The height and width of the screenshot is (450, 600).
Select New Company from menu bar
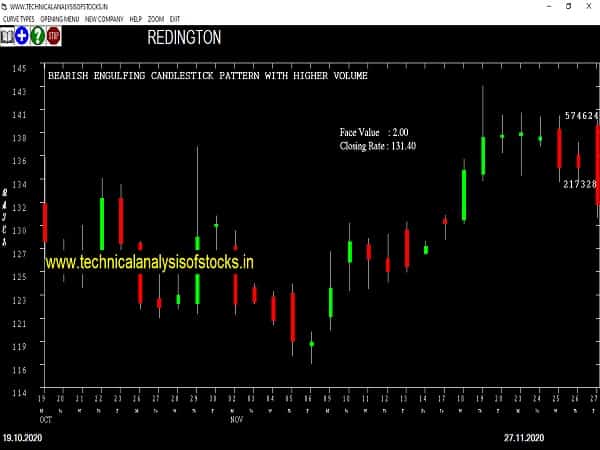pos(103,19)
